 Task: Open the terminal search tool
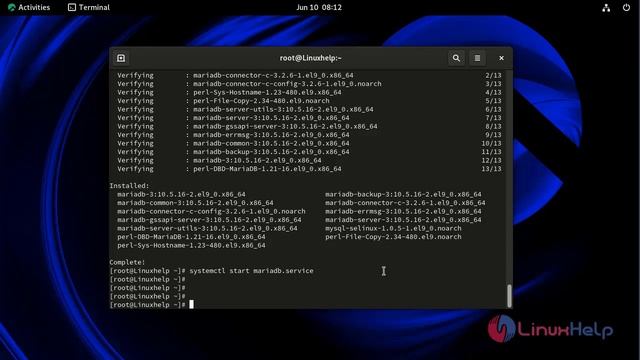(x=456, y=58)
